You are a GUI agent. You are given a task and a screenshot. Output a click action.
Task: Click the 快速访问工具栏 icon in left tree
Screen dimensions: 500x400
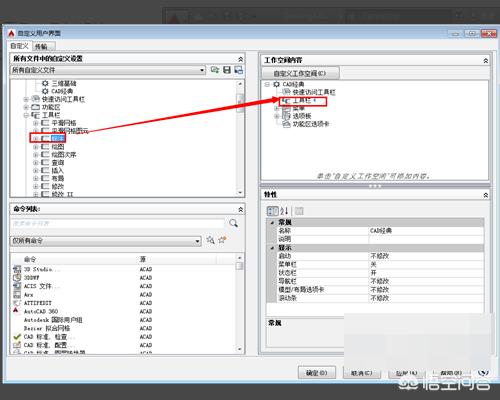(x=36, y=99)
